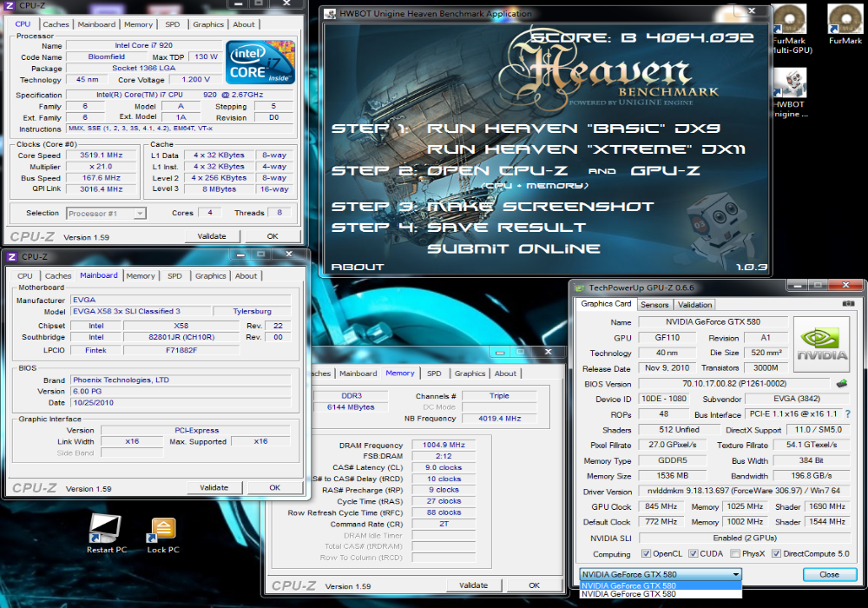Open SPD tab in top CPU-Z window
Screen dimensions: 868x608
[172, 24]
